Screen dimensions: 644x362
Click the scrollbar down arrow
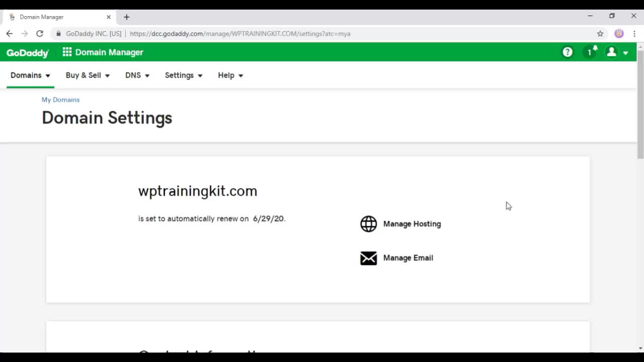pos(640,348)
